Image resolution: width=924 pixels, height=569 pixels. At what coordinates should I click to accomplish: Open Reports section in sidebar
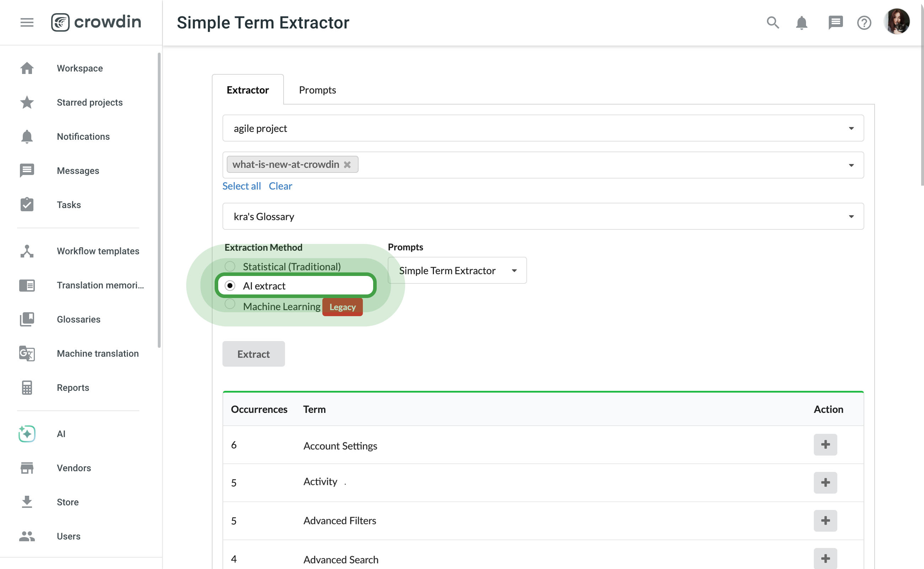tap(72, 388)
